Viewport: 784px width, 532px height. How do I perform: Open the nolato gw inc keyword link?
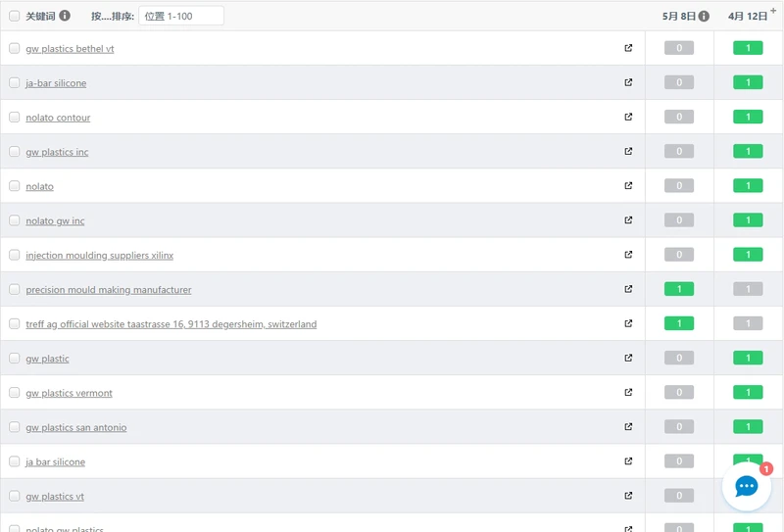click(x=55, y=221)
